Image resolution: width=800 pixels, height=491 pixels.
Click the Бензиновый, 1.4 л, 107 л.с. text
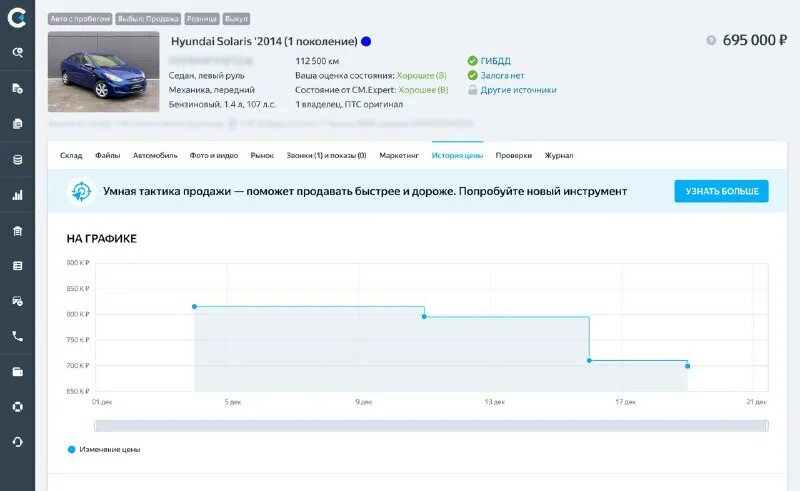click(x=222, y=104)
